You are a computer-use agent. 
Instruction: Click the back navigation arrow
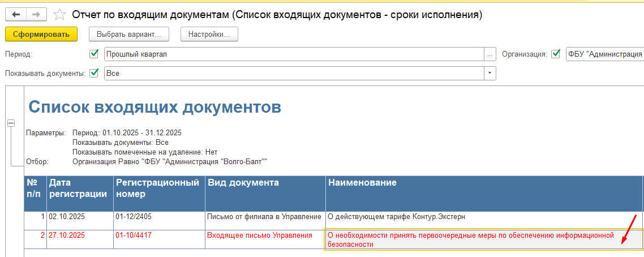(16, 14)
